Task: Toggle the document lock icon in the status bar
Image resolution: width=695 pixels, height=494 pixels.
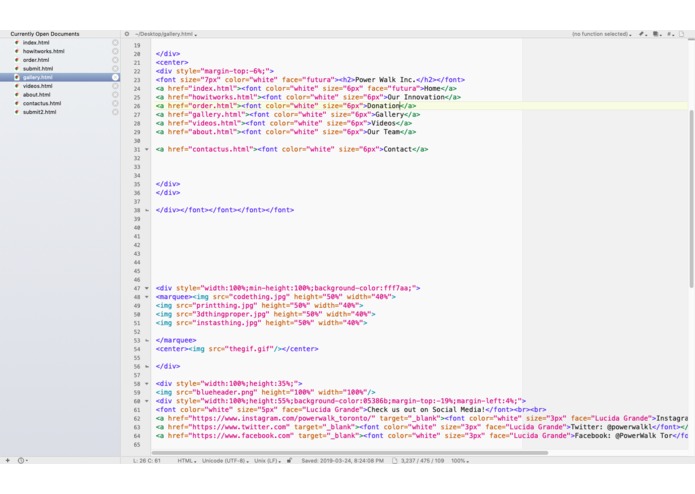Action: click(x=289, y=460)
